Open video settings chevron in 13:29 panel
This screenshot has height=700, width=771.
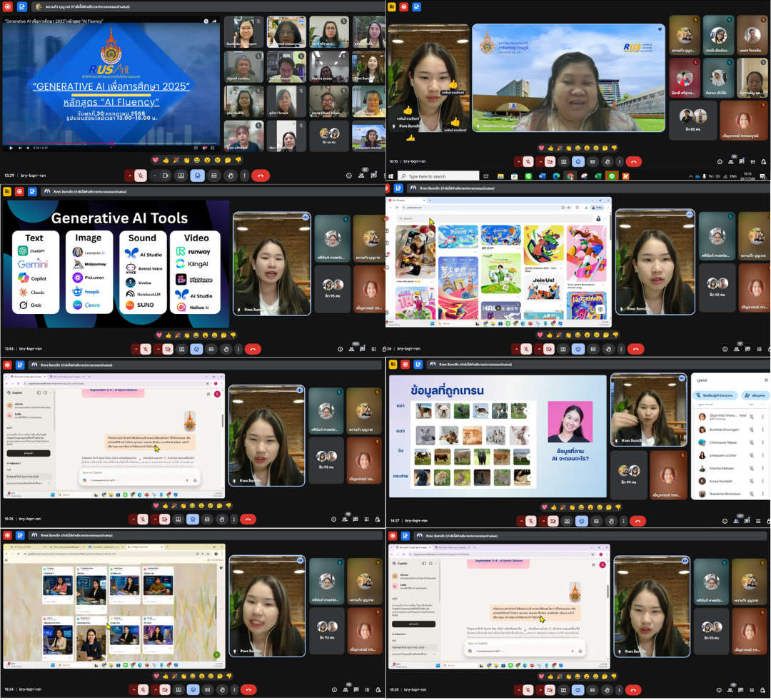(x=154, y=176)
